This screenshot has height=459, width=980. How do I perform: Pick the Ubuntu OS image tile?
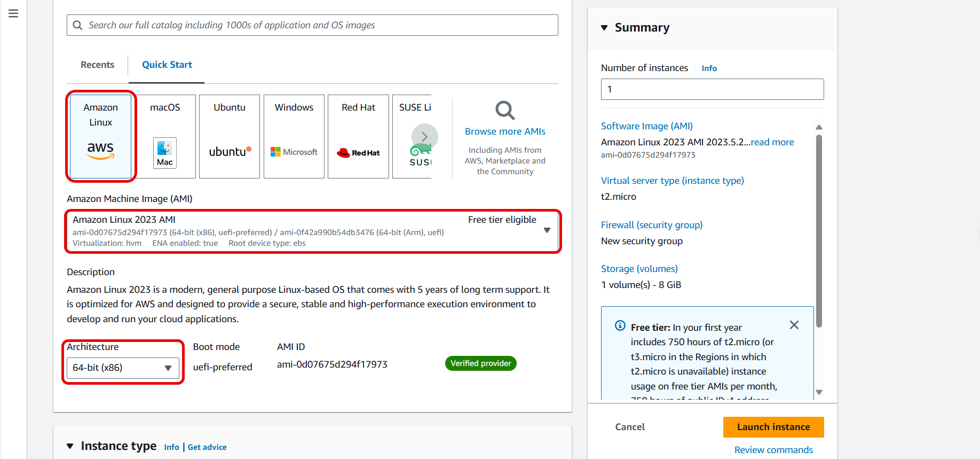coord(230,136)
